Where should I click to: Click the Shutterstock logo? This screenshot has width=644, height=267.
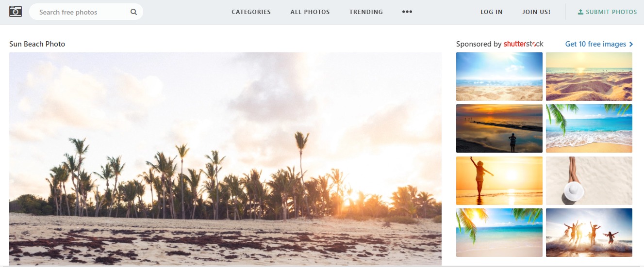[x=523, y=44]
